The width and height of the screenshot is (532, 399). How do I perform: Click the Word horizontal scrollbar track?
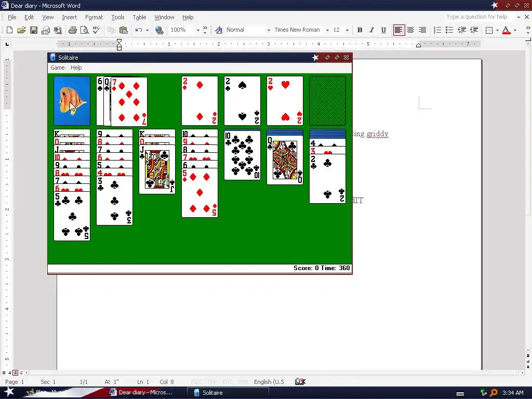[275, 373]
